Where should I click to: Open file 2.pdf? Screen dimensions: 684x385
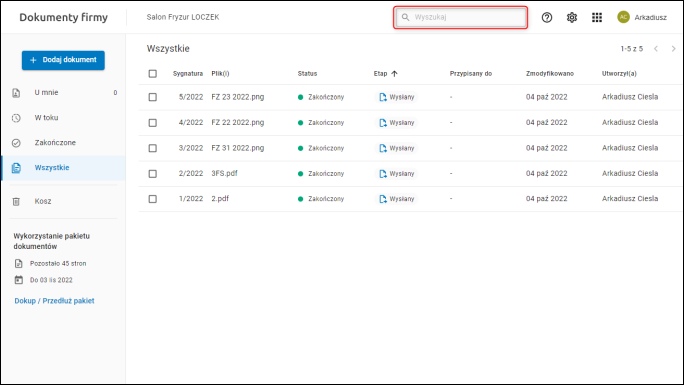220,198
